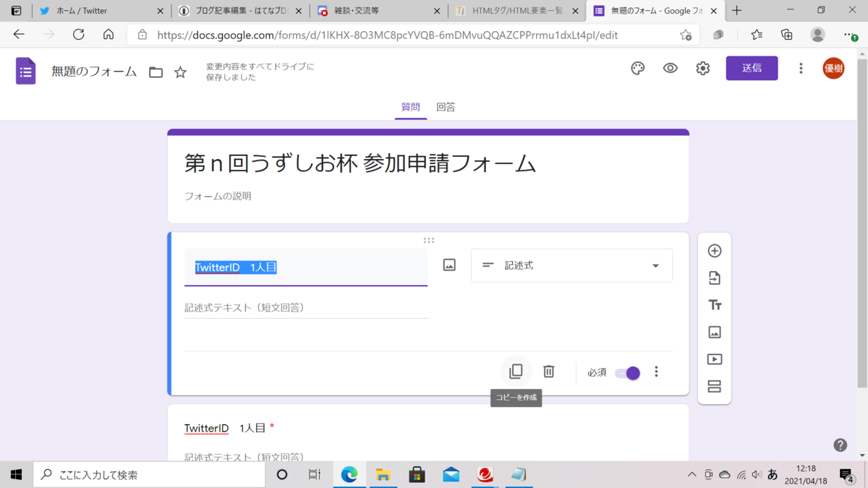Open the form's overflow menu next to 送信
Screen dimensions: 868x488
coord(800,68)
